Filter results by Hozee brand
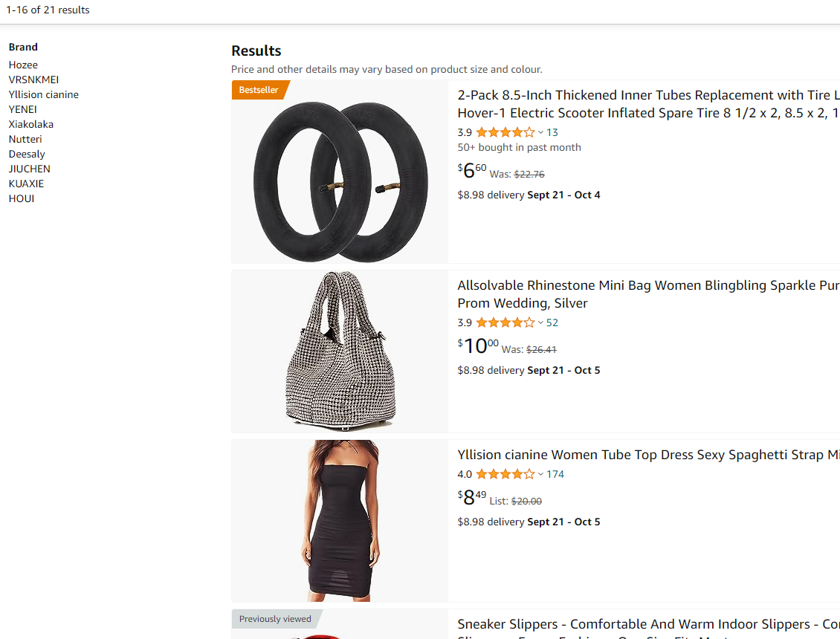Screen dimensions: 840x639 point(23,65)
